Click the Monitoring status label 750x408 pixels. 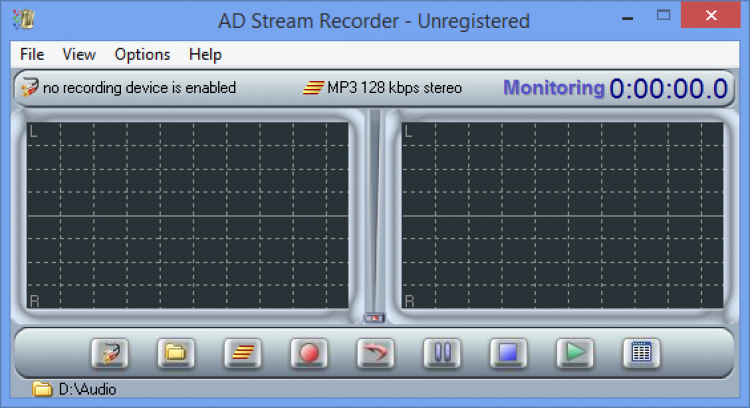pyautogui.click(x=554, y=88)
